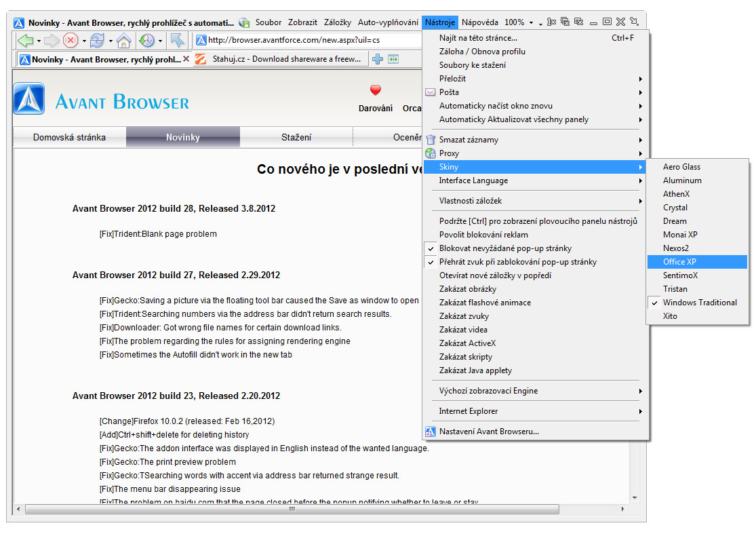Image resolution: width=756 pixels, height=536 pixels.
Task: Click the Avant logo in title bar
Action: coord(19,22)
